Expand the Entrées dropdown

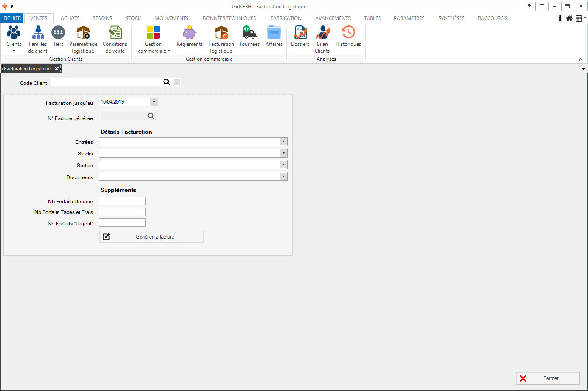coord(283,142)
